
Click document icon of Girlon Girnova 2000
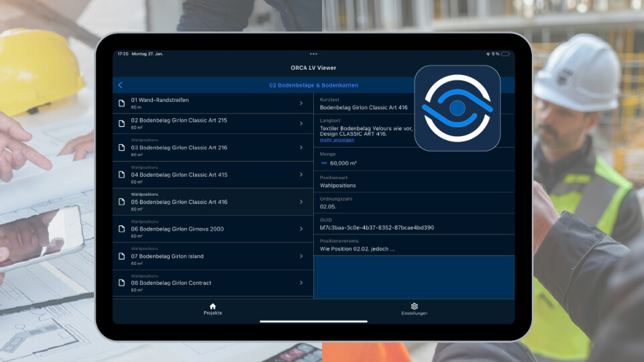click(121, 229)
